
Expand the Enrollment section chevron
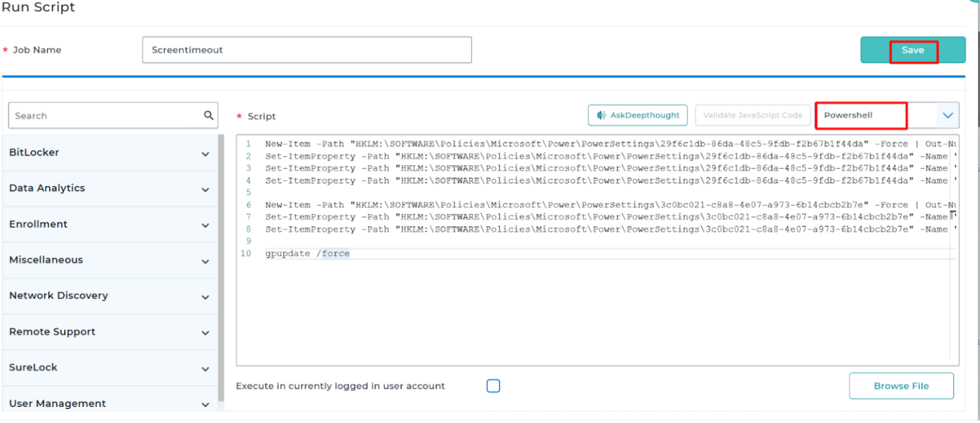205,225
